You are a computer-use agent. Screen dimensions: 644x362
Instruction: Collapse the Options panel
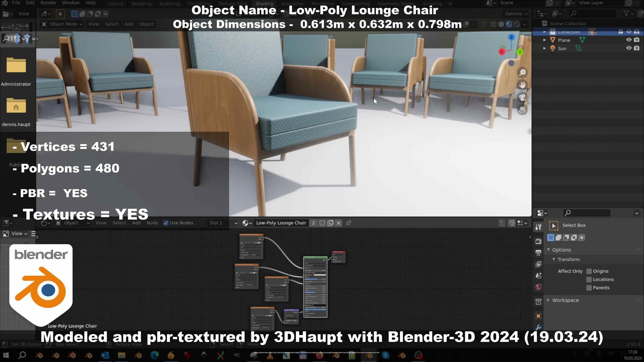tap(549, 250)
